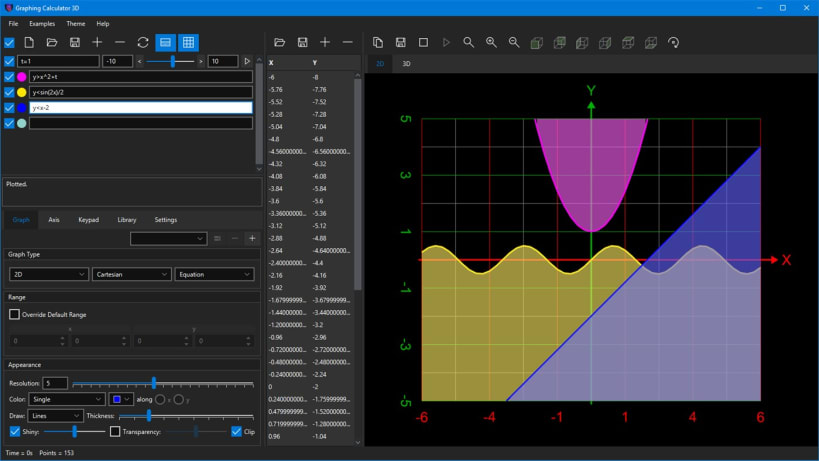Open the Cartesian coordinate dropdown
Image resolution: width=819 pixels, height=461 pixels.
point(131,274)
